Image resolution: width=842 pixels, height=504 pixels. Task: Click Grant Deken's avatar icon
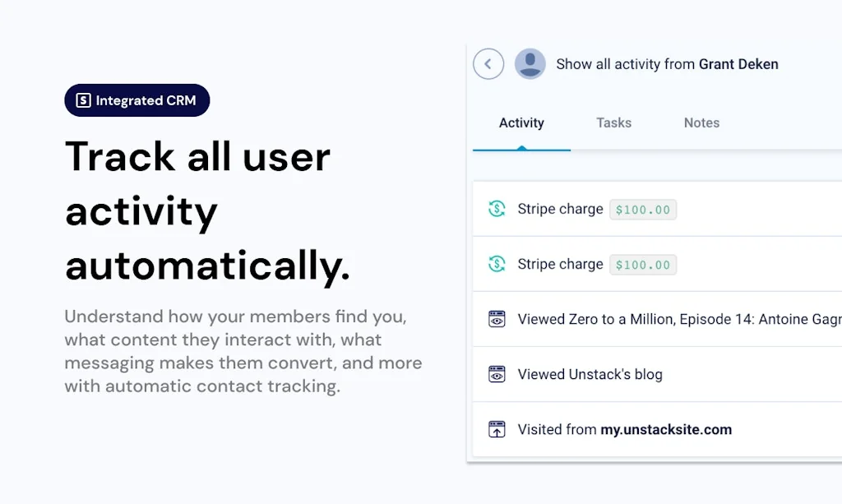point(530,64)
